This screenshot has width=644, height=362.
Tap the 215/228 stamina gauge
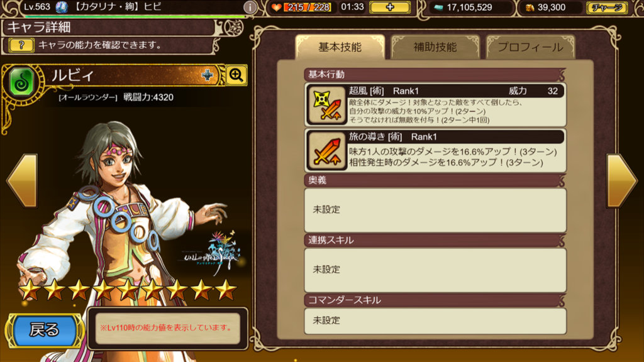pos(309,8)
